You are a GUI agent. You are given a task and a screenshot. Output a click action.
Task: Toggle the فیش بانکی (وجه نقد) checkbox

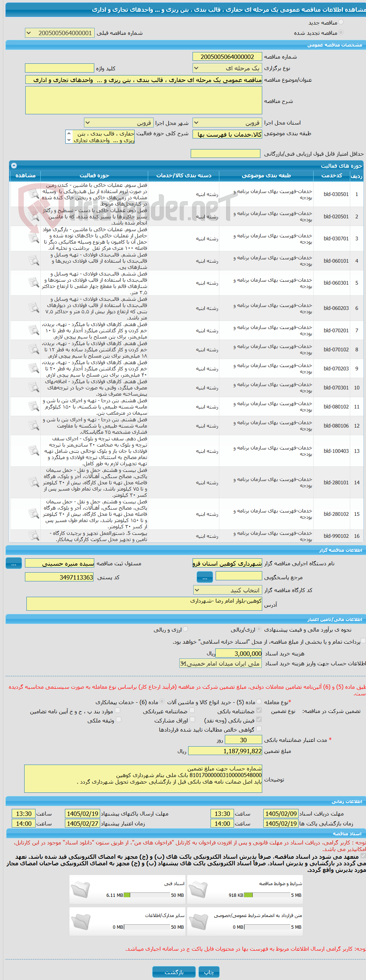coord(259,720)
